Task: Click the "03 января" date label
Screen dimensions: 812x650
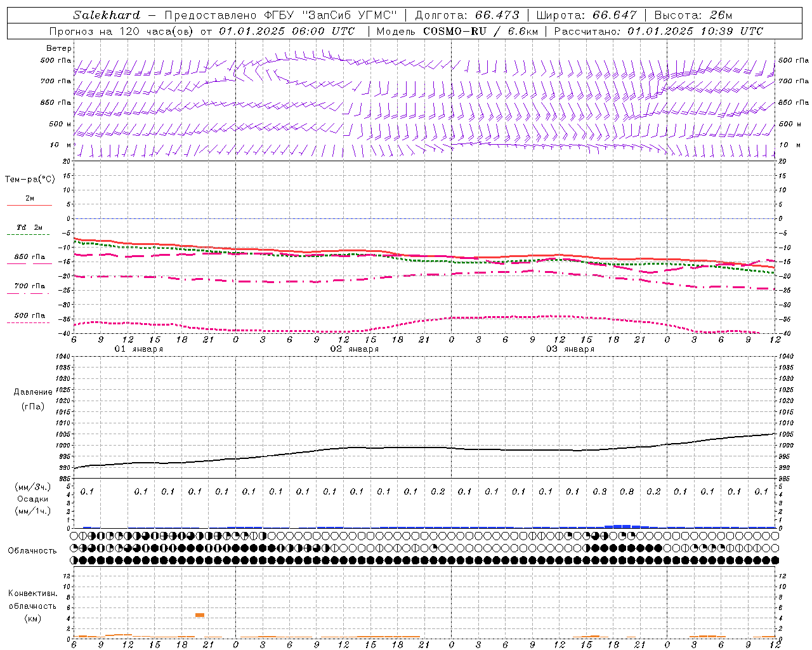Action: point(570,349)
